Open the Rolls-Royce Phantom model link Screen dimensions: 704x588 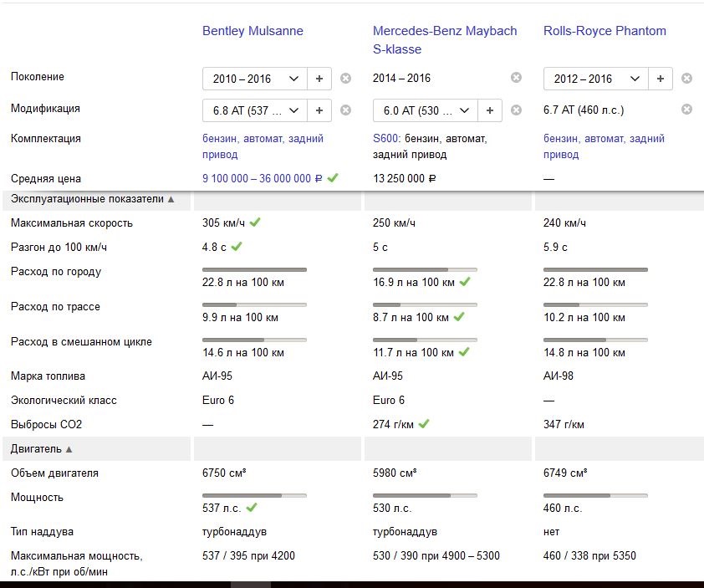click(x=605, y=31)
